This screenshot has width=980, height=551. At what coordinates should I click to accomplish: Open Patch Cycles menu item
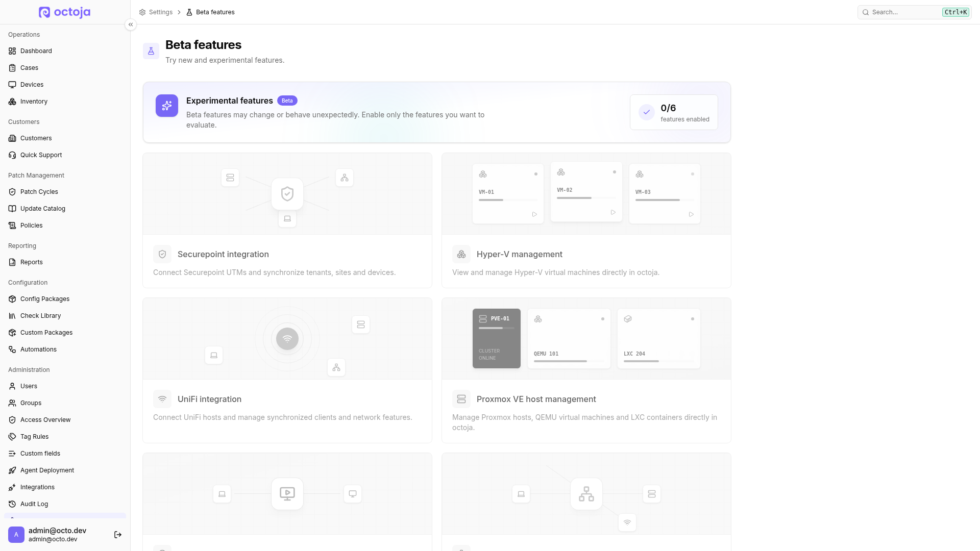tap(65, 192)
